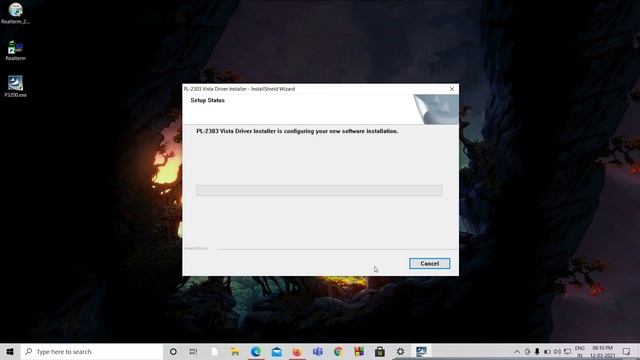The height and width of the screenshot is (360, 640).
Task: Open Microsoft Teams from the taskbar
Action: [x=318, y=351]
